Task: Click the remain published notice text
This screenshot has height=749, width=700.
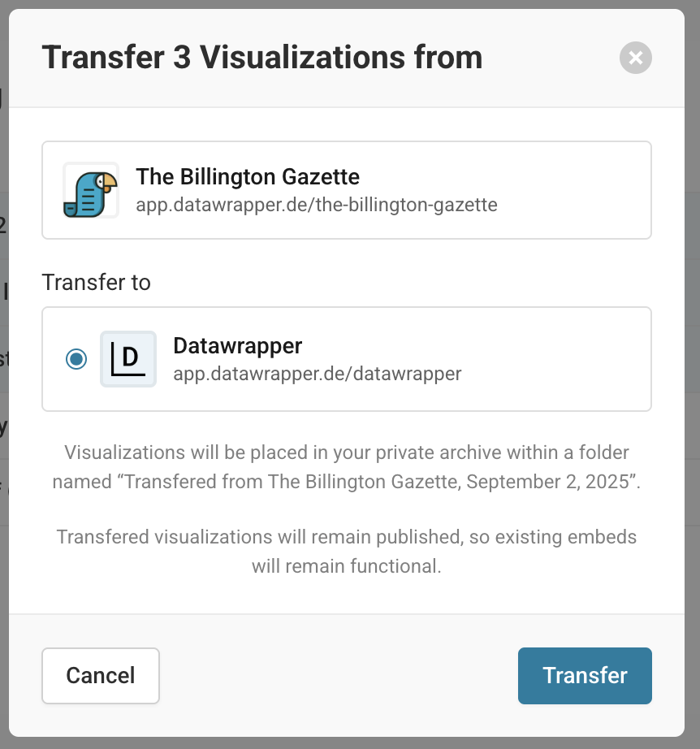Action: [347, 552]
